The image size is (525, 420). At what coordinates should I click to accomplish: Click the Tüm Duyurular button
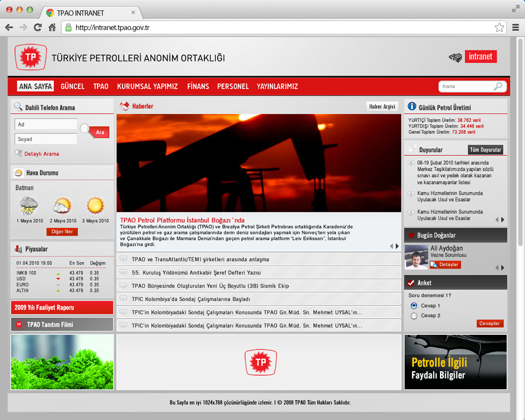pos(486,150)
